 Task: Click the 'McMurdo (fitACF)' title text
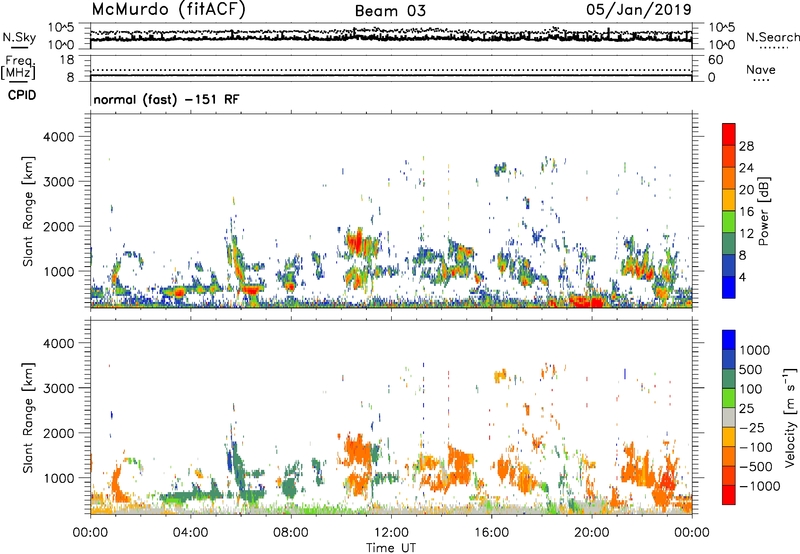coord(168,10)
